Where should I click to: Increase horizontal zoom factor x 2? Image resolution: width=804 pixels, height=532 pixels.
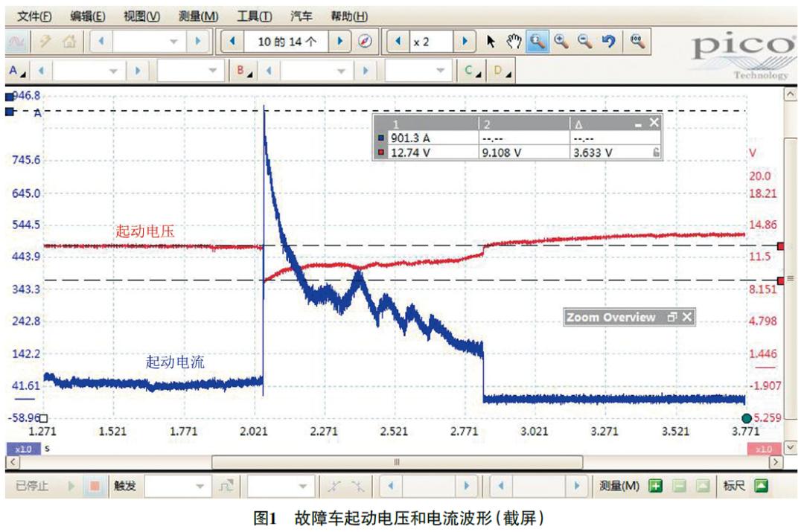(x=465, y=42)
